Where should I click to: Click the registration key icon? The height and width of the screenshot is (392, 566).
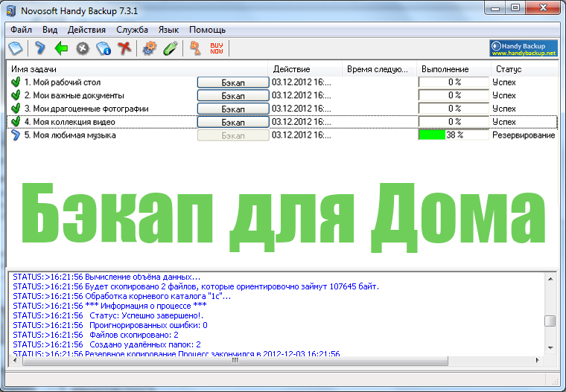click(195, 48)
